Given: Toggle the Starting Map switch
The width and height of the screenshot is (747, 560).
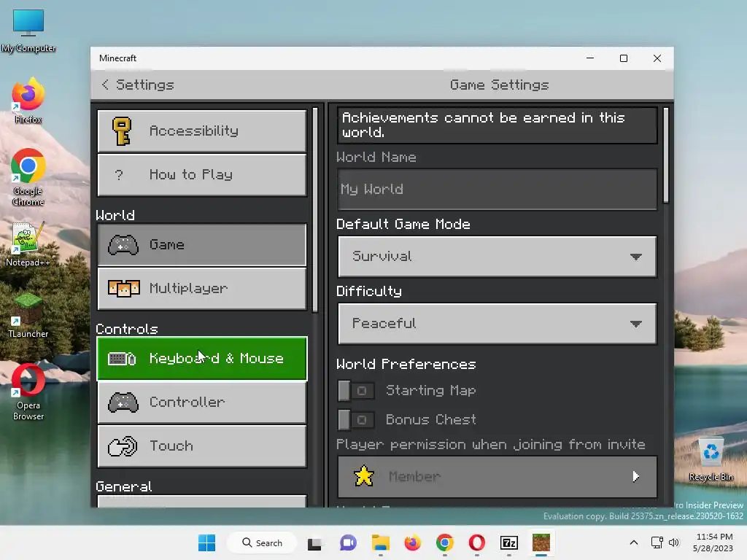Looking at the screenshot, I should click(355, 391).
